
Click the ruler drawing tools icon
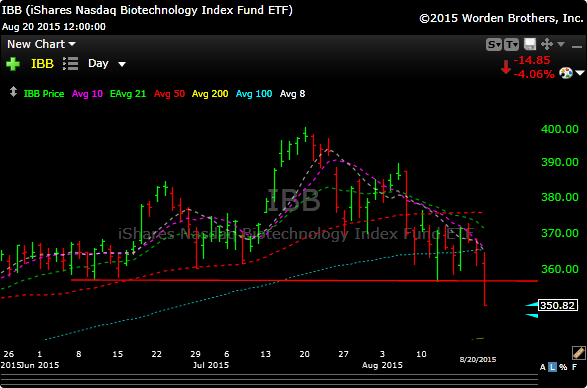click(x=579, y=353)
